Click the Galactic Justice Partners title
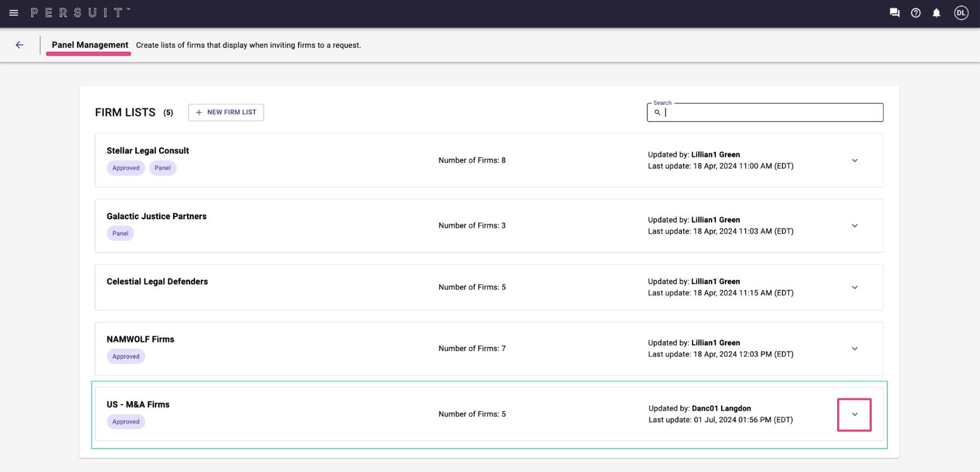 (157, 216)
